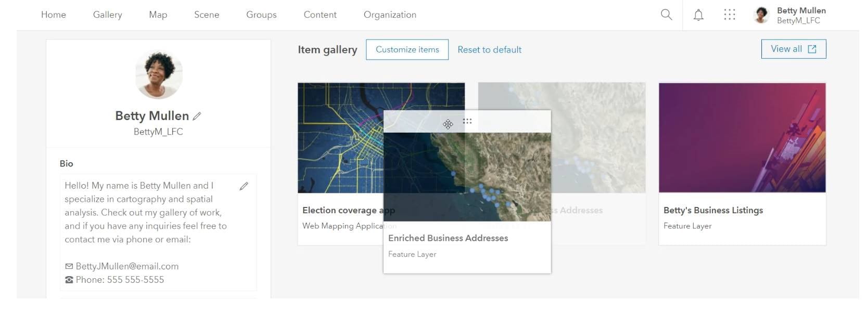Viewport: 868px width, 312px height.
Task: Click the external link icon in View all
Action: tap(812, 49)
